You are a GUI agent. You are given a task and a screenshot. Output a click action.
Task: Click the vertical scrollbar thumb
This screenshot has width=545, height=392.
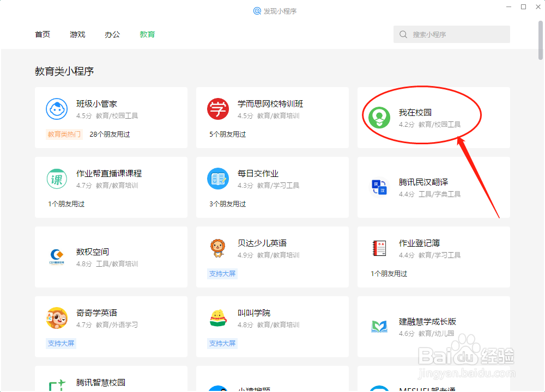pos(541,40)
